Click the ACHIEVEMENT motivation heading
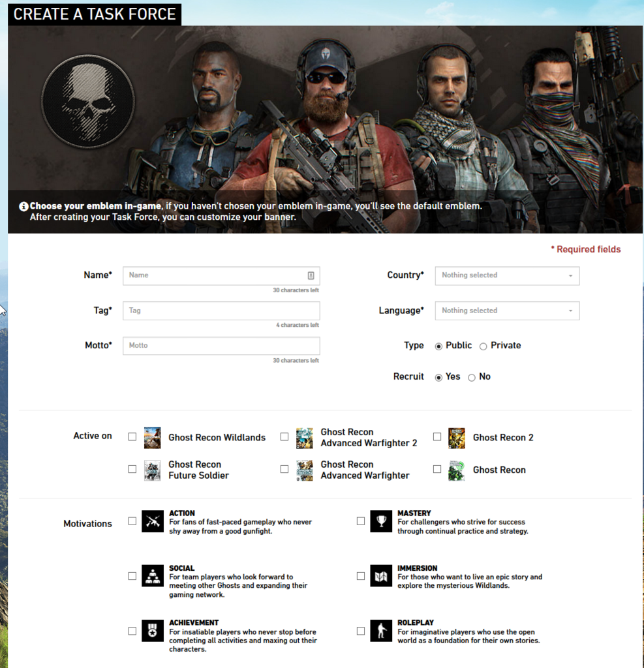The image size is (644, 668). click(194, 623)
